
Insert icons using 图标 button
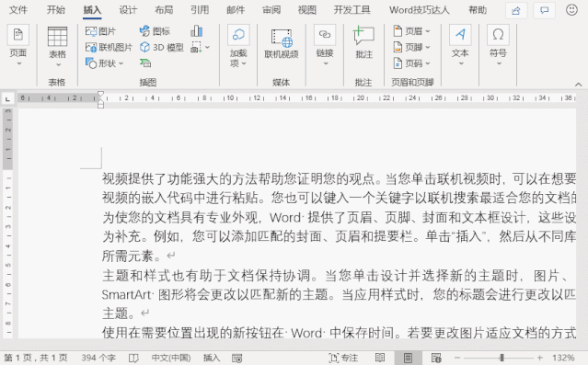tap(155, 31)
